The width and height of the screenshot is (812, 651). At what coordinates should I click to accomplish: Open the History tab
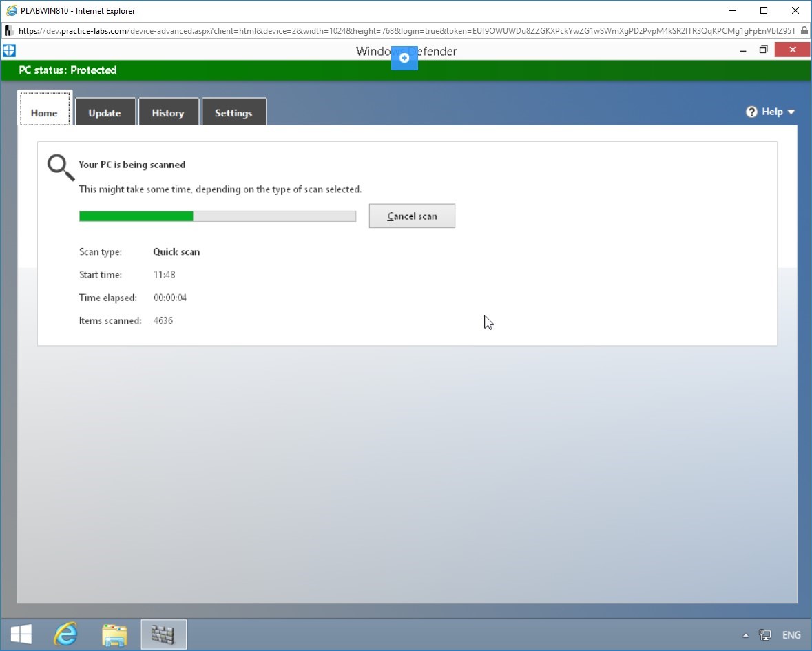(168, 112)
